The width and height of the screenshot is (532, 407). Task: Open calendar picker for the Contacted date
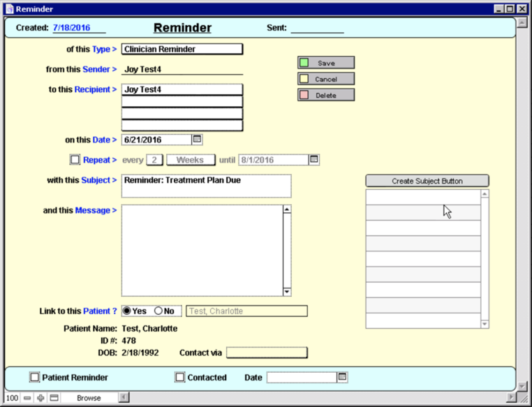[x=342, y=378]
